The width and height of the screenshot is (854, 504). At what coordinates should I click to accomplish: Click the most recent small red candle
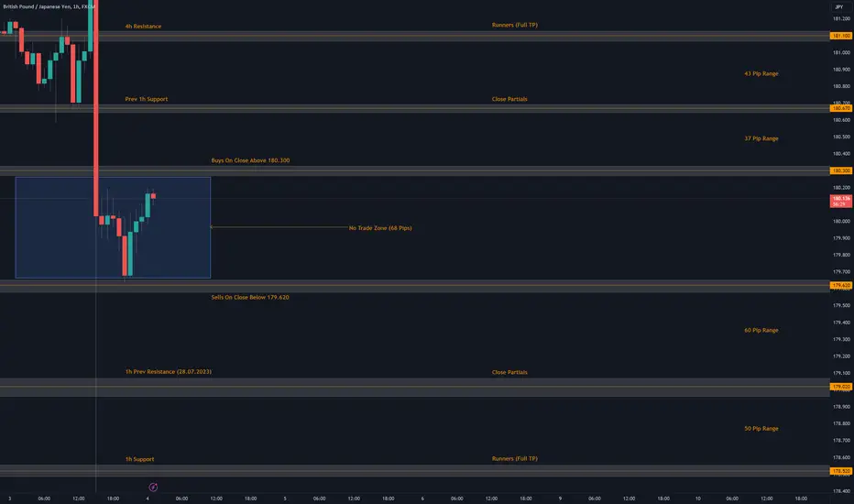(x=153, y=196)
